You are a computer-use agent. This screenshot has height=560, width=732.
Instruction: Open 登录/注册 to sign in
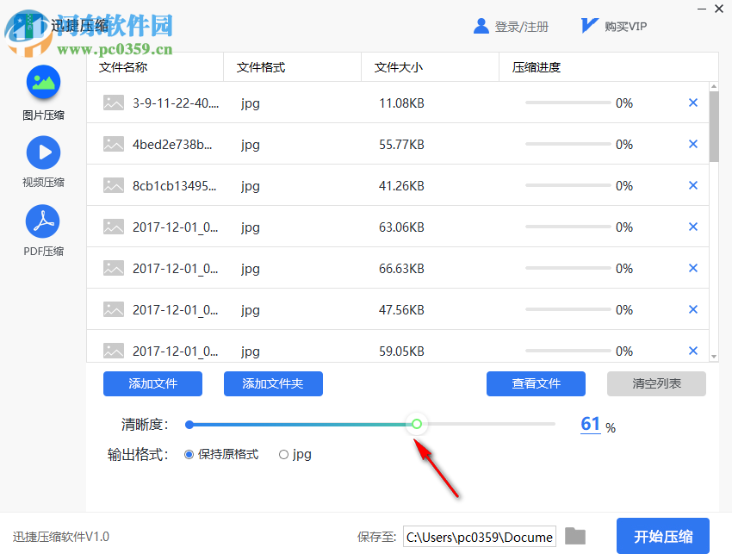click(x=523, y=25)
